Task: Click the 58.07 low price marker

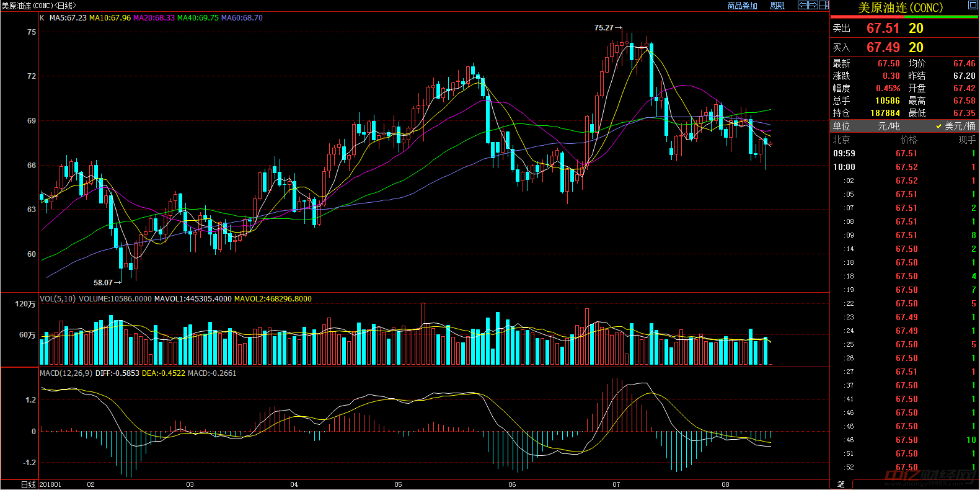Action: tap(104, 283)
